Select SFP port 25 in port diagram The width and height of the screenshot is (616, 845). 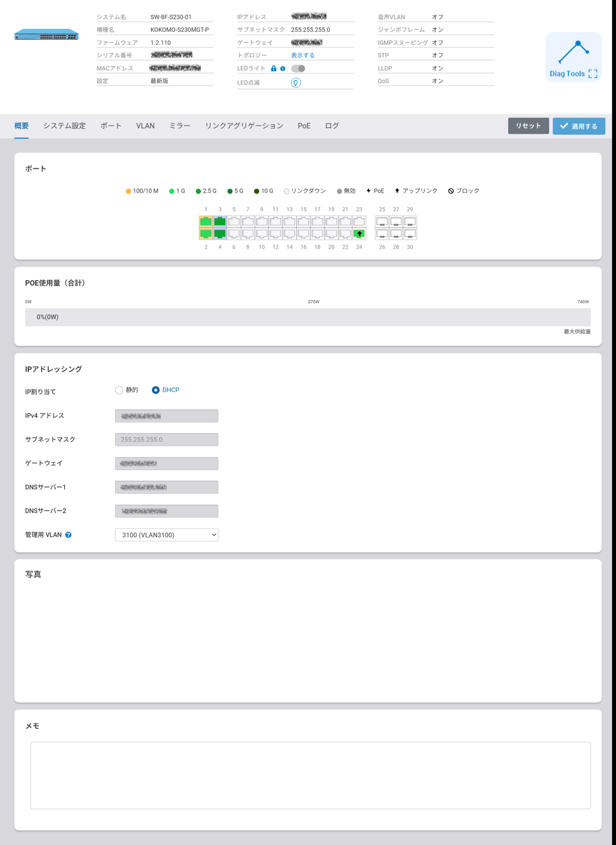[x=382, y=221]
